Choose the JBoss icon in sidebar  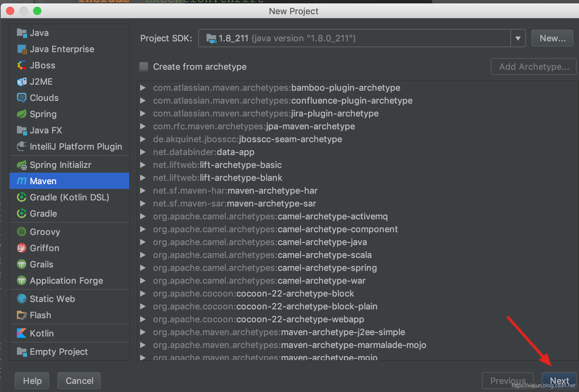pos(22,65)
